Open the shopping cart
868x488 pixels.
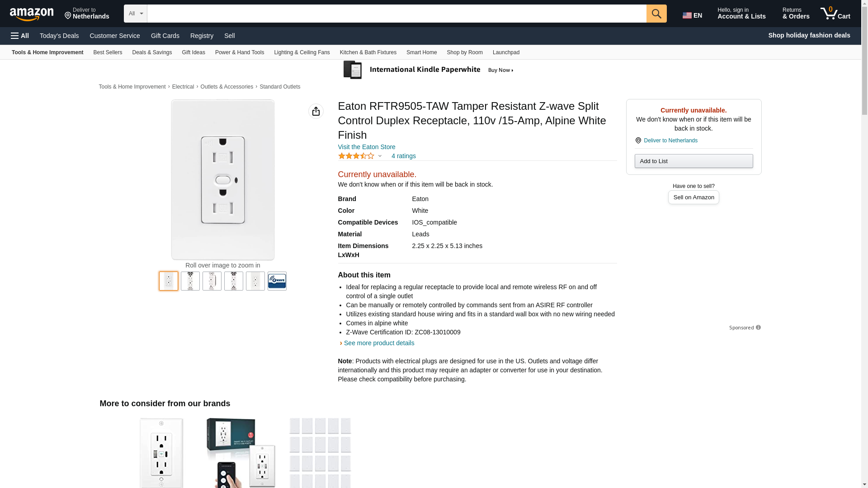click(x=835, y=14)
